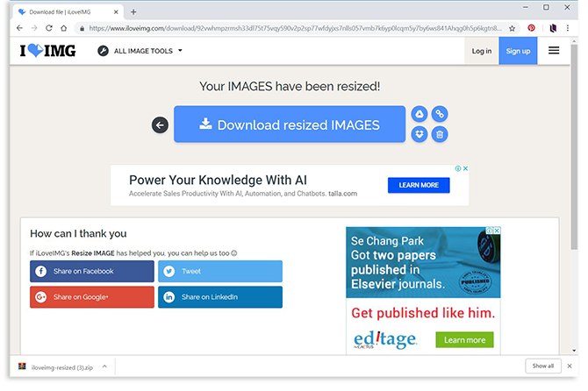588x391 pixels.
Task: Expand the All Image Tools dropdown
Action: click(x=140, y=51)
